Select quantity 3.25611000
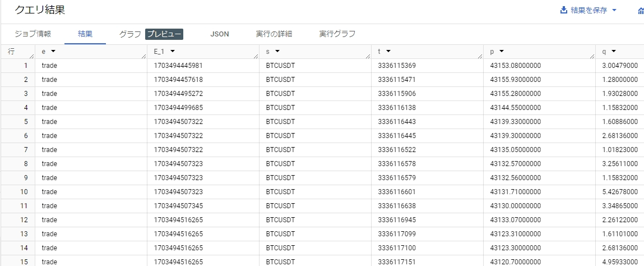Viewport: 644px width, 266px height. point(620,164)
